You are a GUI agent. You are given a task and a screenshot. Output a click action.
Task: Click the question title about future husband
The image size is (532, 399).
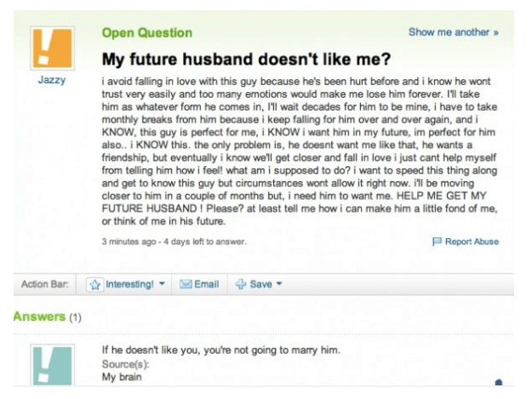click(x=246, y=59)
